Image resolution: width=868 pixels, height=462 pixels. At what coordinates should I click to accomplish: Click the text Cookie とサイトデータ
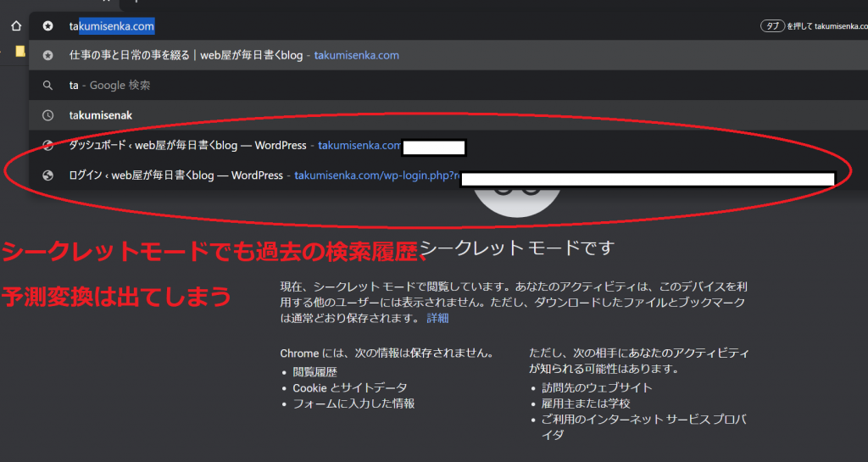pyautogui.click(x=350, y=388)
